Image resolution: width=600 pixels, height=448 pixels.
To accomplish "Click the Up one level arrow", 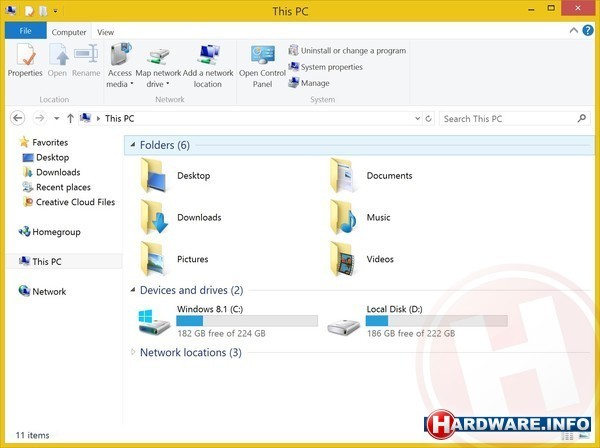I will click(x=70, y=118).
